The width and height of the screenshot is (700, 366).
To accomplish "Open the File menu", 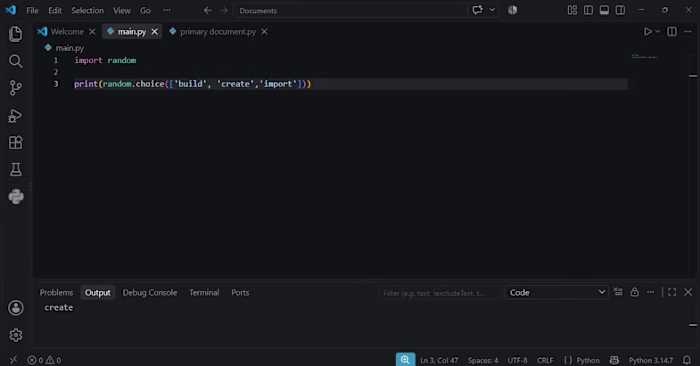I will [x=33, y=10].
